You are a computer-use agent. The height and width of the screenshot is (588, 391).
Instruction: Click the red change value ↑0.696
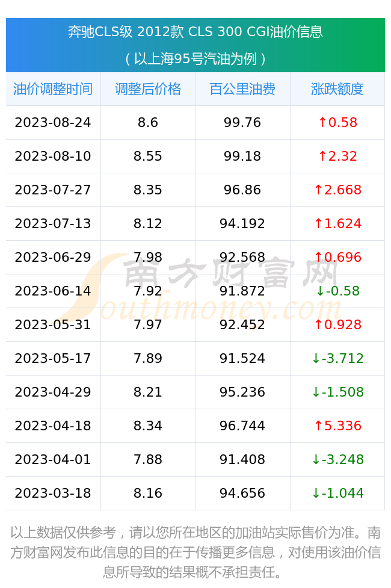[337, 257]
